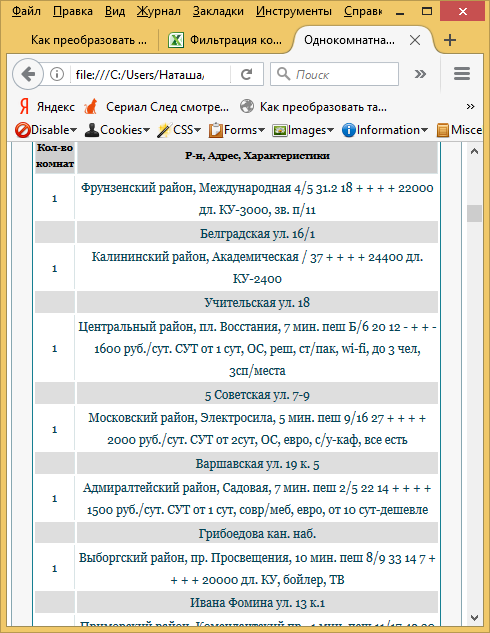Open a new tab with plus button

(x=450, y=40)
